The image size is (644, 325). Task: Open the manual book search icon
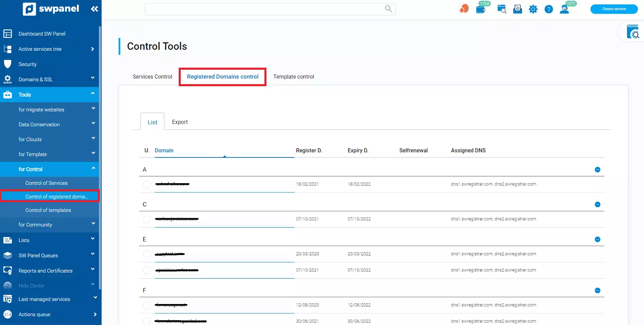[x=633, y=32]
